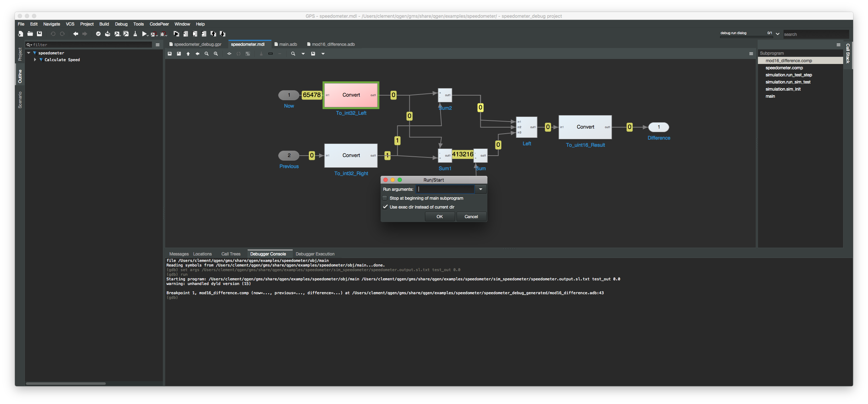Screen dimensions: 868x404
Task: Open the Debug menu
Action: [121, 24]
